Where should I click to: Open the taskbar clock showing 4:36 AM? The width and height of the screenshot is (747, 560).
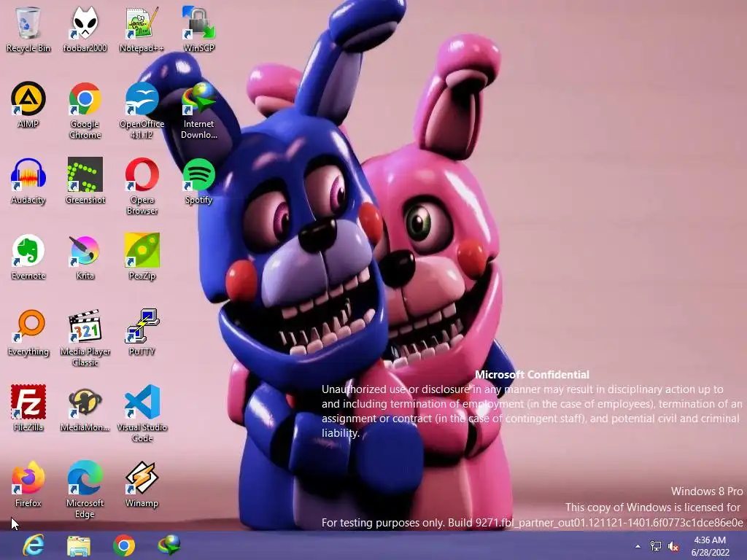click(x=710, y=546)
